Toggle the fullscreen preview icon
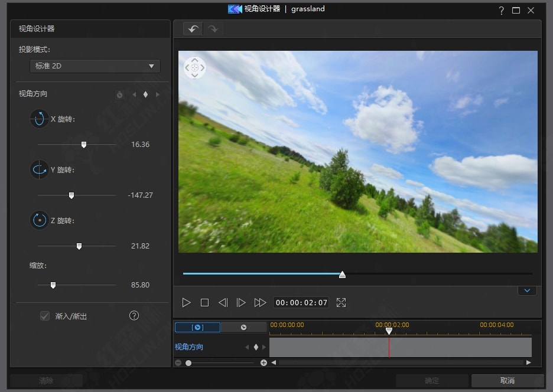 341,303
